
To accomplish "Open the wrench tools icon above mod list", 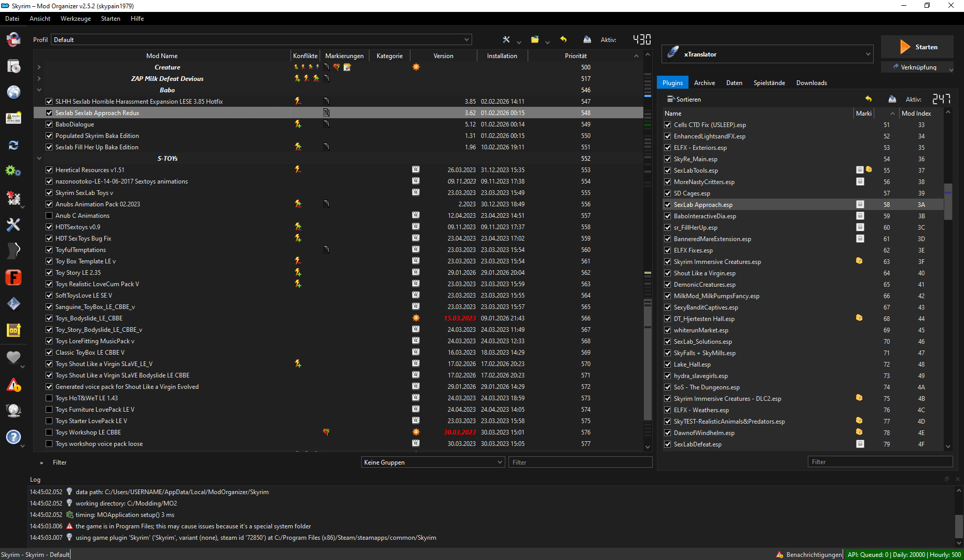I will pos(506,39).
